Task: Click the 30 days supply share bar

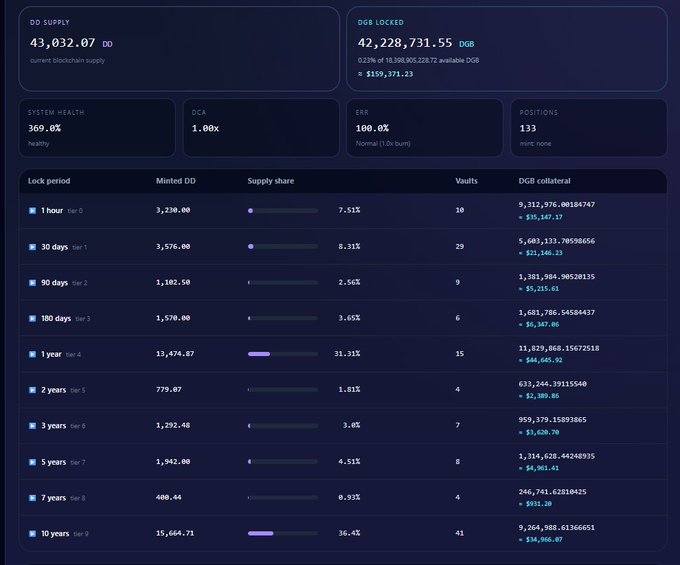Action: tap(283, 246)
